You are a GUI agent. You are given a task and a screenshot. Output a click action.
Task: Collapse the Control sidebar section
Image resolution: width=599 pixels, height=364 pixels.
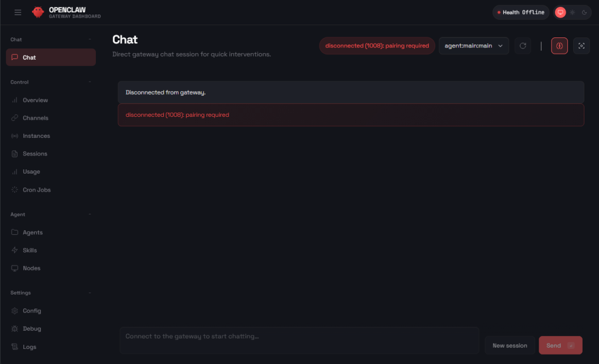click(x=89, y=82)
